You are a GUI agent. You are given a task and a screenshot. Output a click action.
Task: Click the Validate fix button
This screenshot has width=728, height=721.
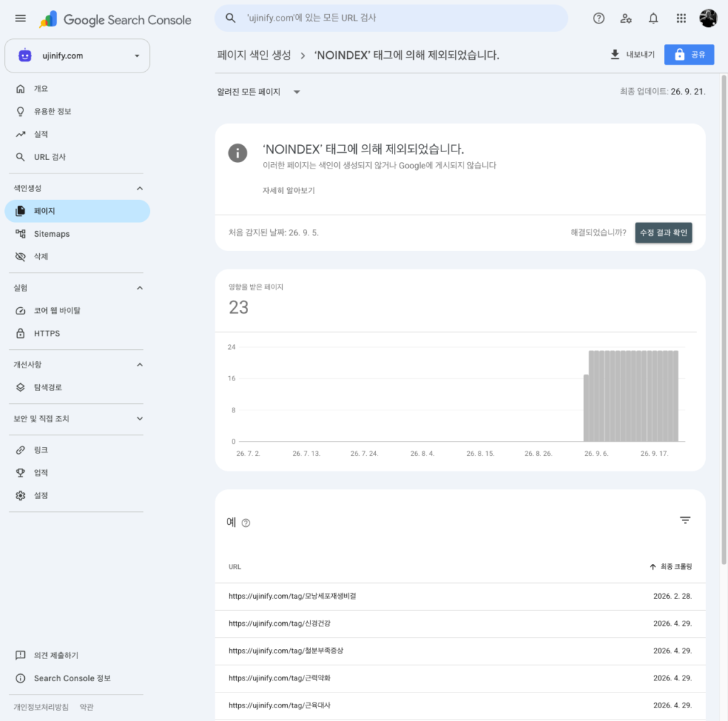tap(663, 233)
